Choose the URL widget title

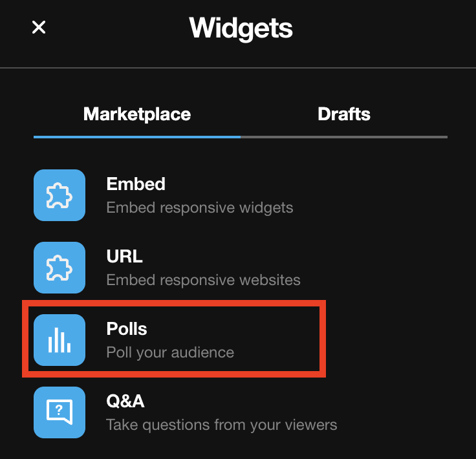point(124,257)
